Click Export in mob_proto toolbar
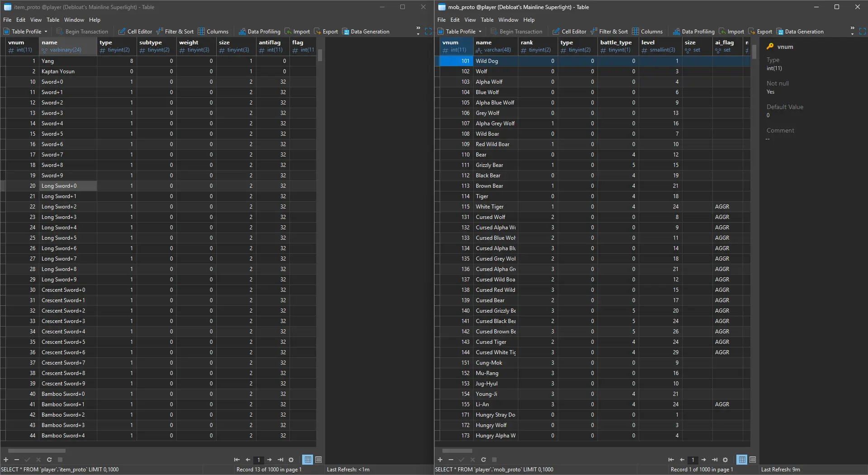The height and width of the screenshot is (475, 868). (760, 32)
